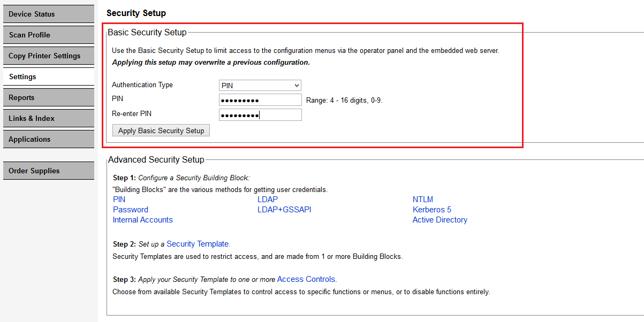Go to Device Status page
Viewport: 644px width, 322px height.
click(x=48, y=14)
